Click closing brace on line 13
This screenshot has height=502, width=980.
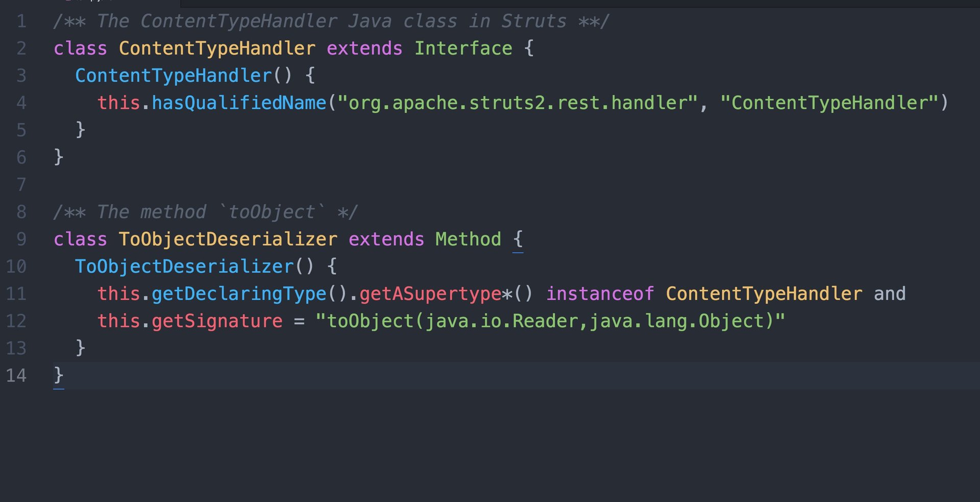click(x=80, y=348)
